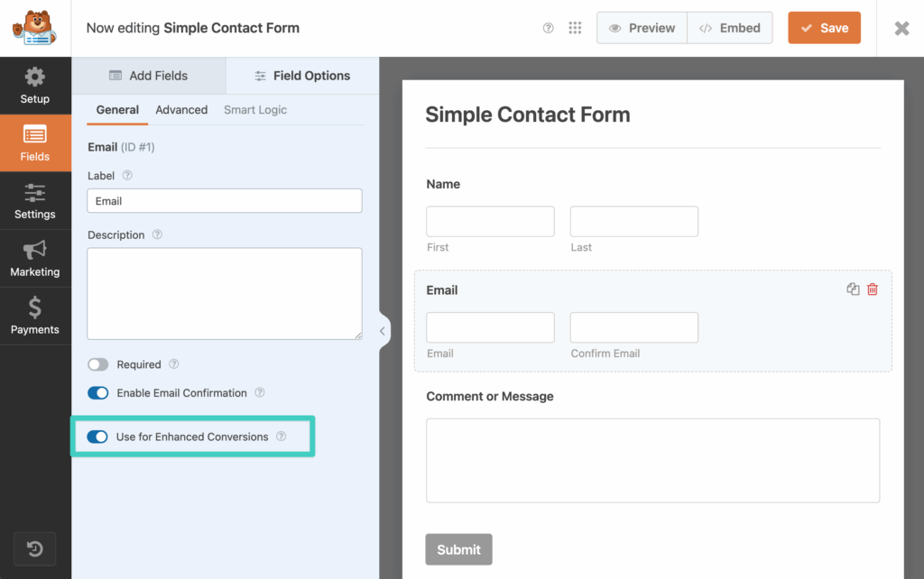Duplicate the Email field
Viewport: 924px width, 579px height.
(x=853, y=289)
